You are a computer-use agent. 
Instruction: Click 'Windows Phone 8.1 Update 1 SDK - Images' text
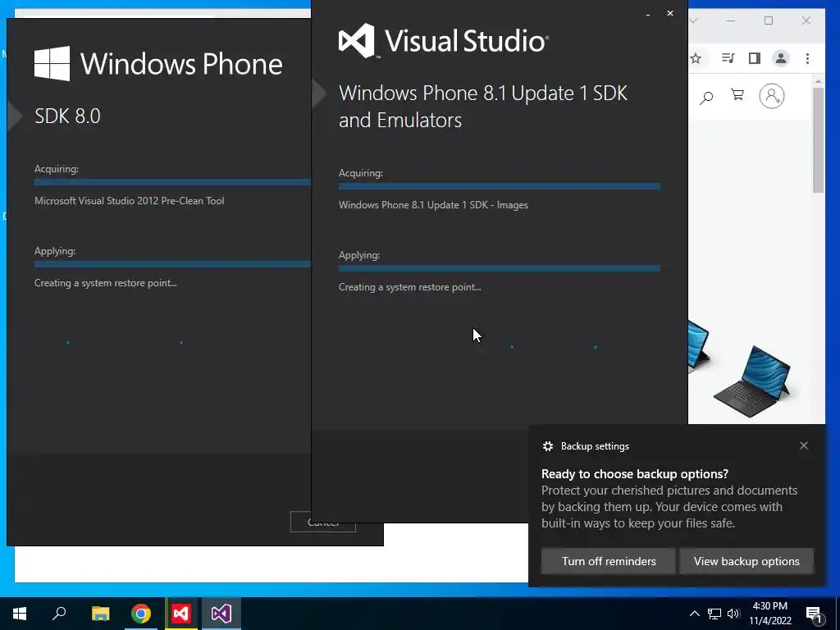coord(433,205)
